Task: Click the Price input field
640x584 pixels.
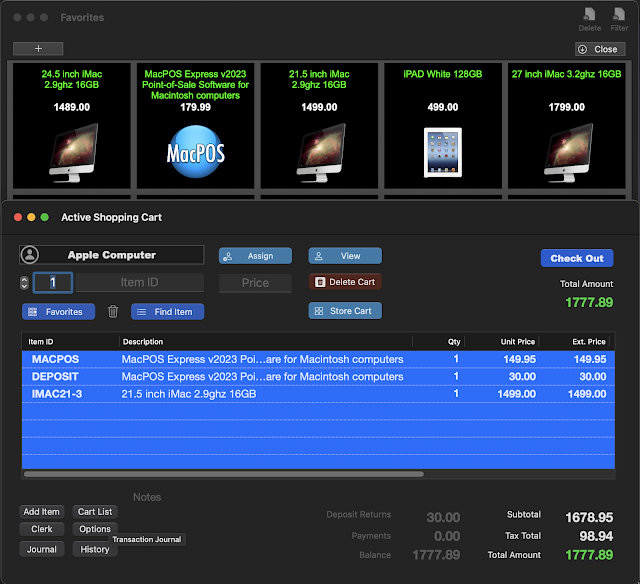Action: coord(256,283)
